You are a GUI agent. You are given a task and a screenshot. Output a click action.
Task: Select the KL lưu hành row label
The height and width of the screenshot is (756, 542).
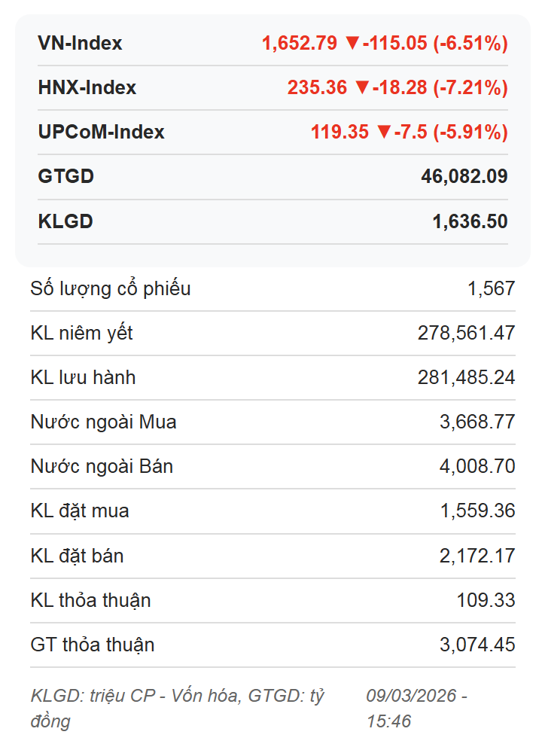[84, 377]
